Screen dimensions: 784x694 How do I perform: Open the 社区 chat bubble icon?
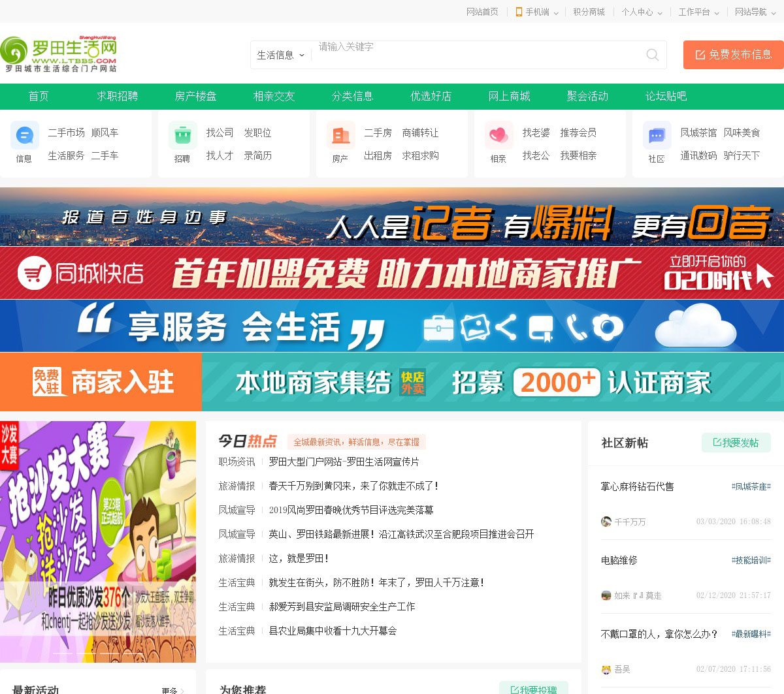[x=657, y=136]
